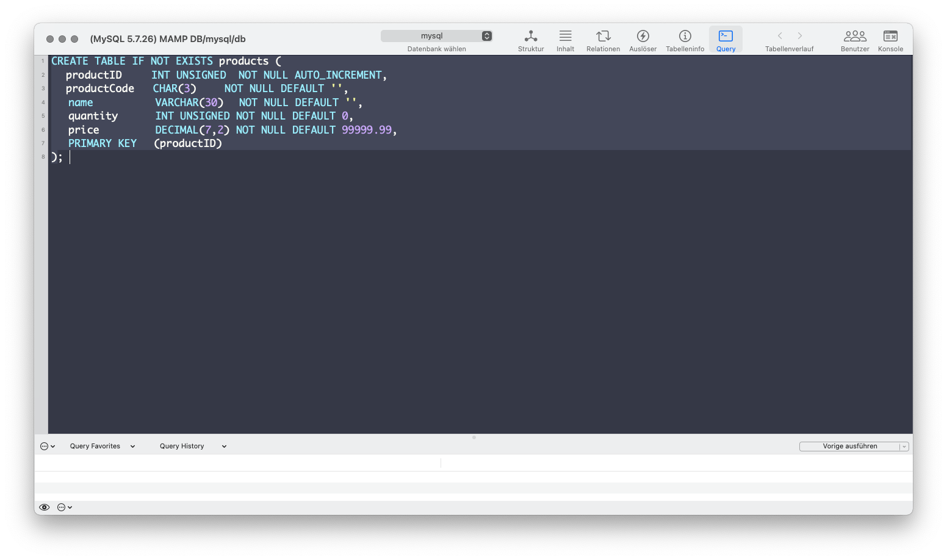The image size is (947, 560).
Task: Click the pane divider handle between editor and results
Action: pos(474,437)
